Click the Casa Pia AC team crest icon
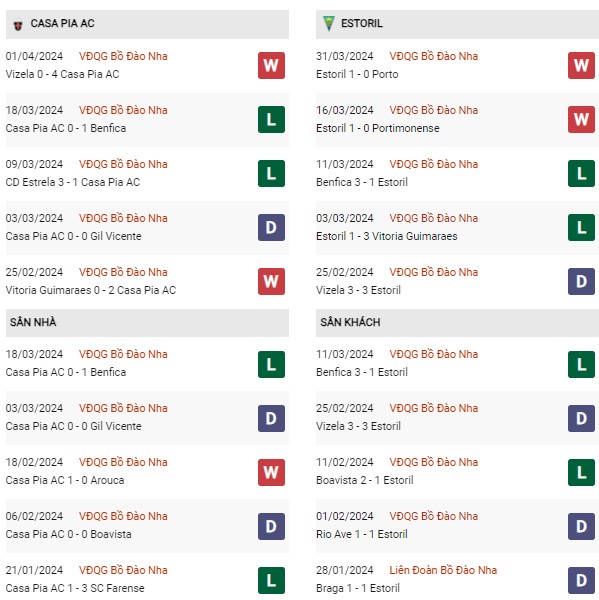The height and width of the screenshot is (600, 599). click(x=18, y=25)
